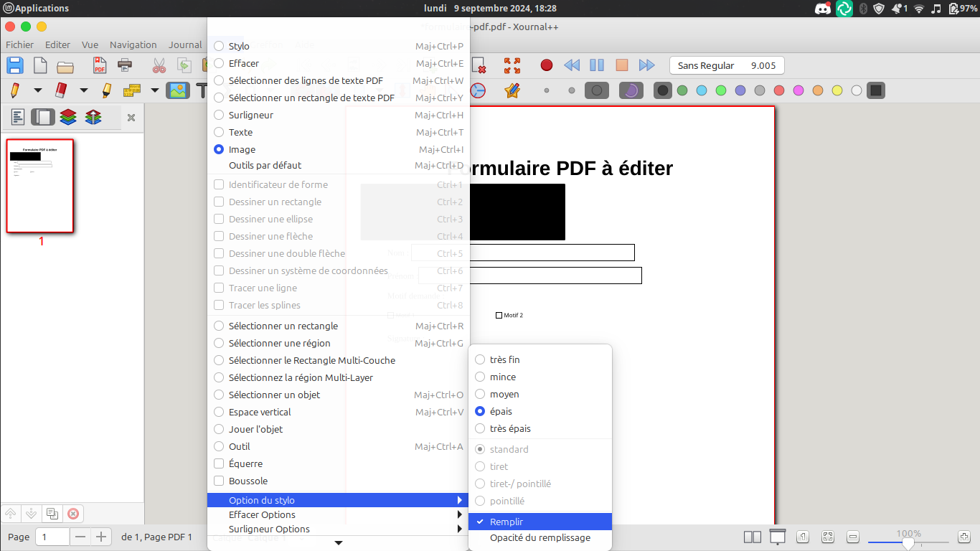Click the page 1 thumbnail preview
Screen dimensions: 980x551
[40, 186]
